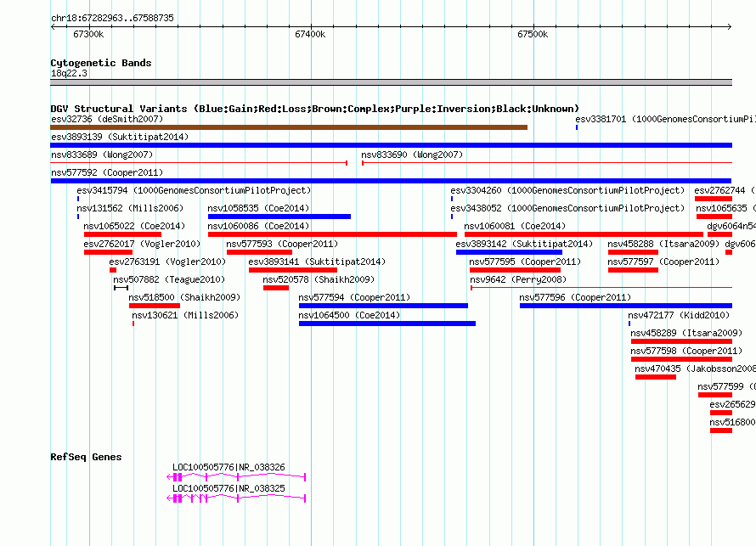Open the nsv833689 (Wong2007) label
The image size is (756, 546).
(102, 155)
